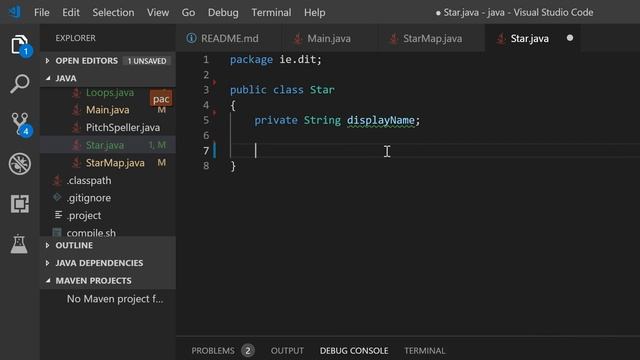This screenshot has height=360, width=640.
Task: Click the unsaved dot on Star.java tab
Action: click(570, 38)
